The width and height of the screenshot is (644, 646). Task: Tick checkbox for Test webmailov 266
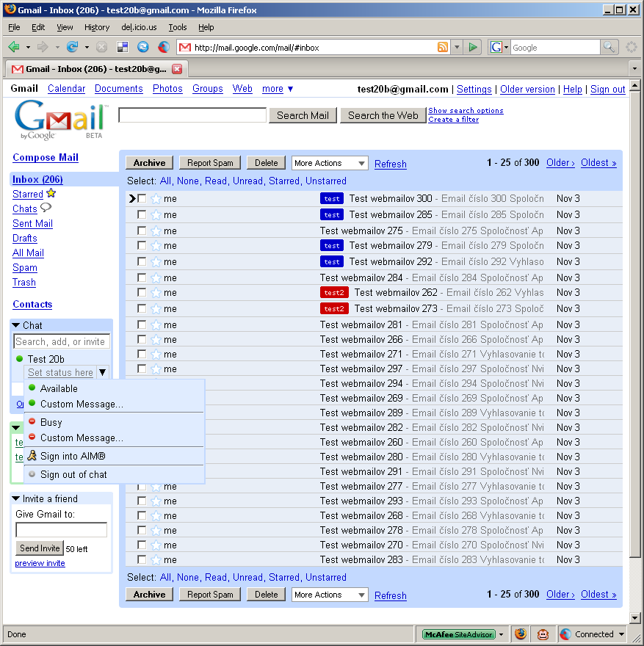point(142,339)
